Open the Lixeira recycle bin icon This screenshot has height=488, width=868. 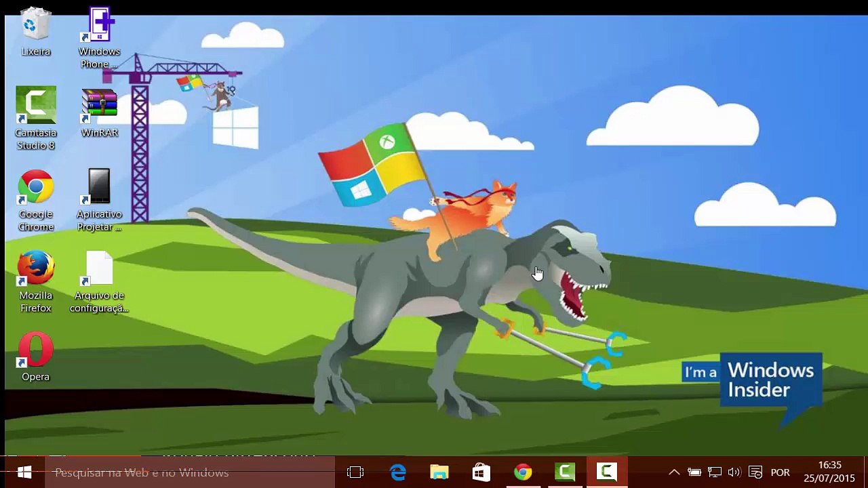35,33
